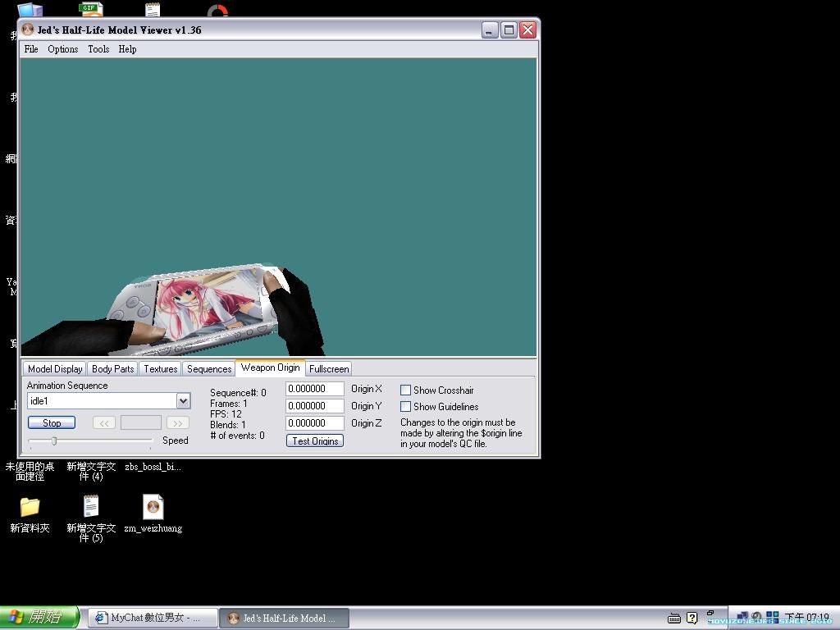Screen dimensions: 840x630
Task: Open the Tools menu
Action: point(98,49)
